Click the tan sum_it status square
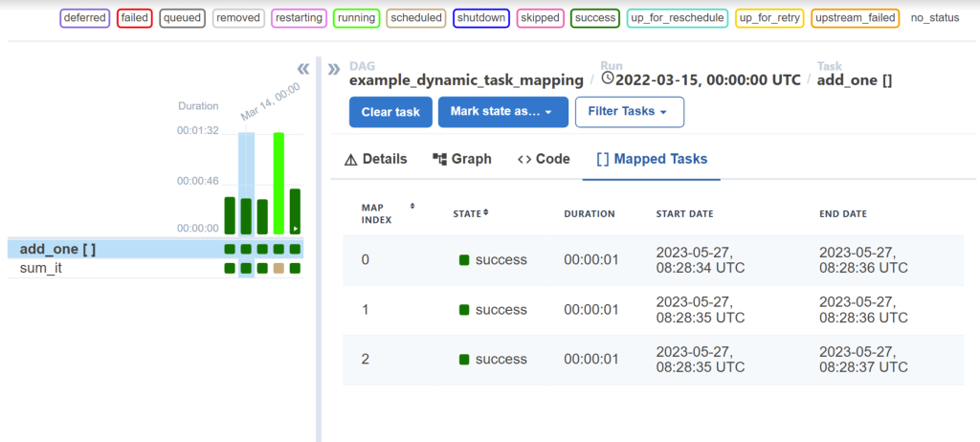Image resolution: width=980 pixels, height=442 pixels. click(278, 269)
